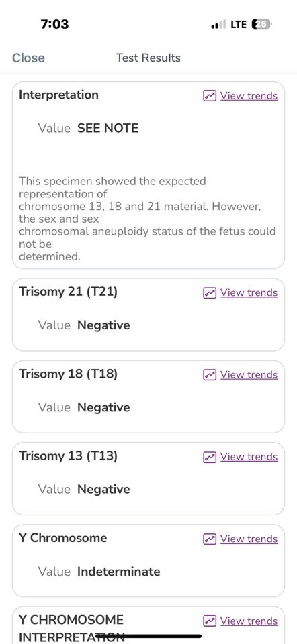
Task: Close the Test Results screen
Action: pos(28,58)
